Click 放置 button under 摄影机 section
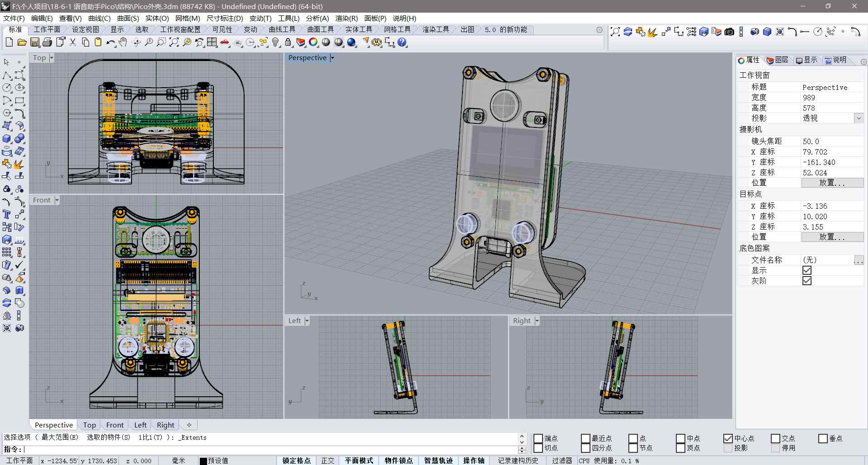This screenshot has height=465, width=868. pos(832,183)
